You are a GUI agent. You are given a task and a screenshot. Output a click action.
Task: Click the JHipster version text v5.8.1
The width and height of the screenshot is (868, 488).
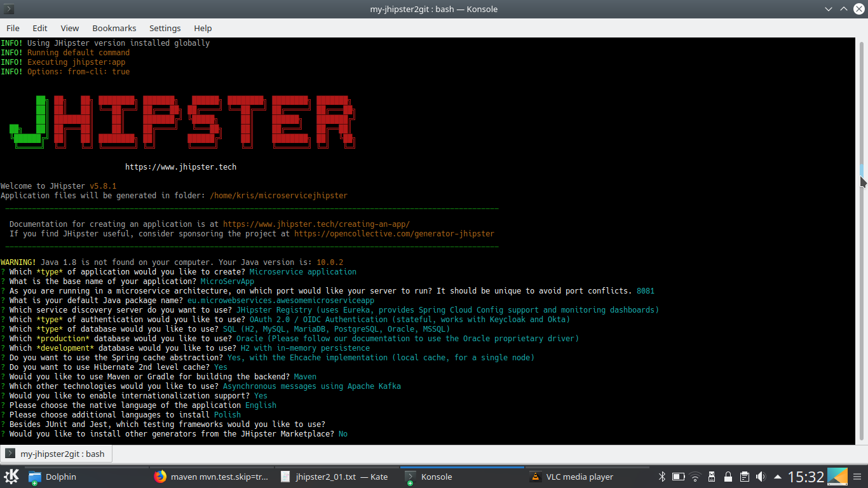coord(103,186)
